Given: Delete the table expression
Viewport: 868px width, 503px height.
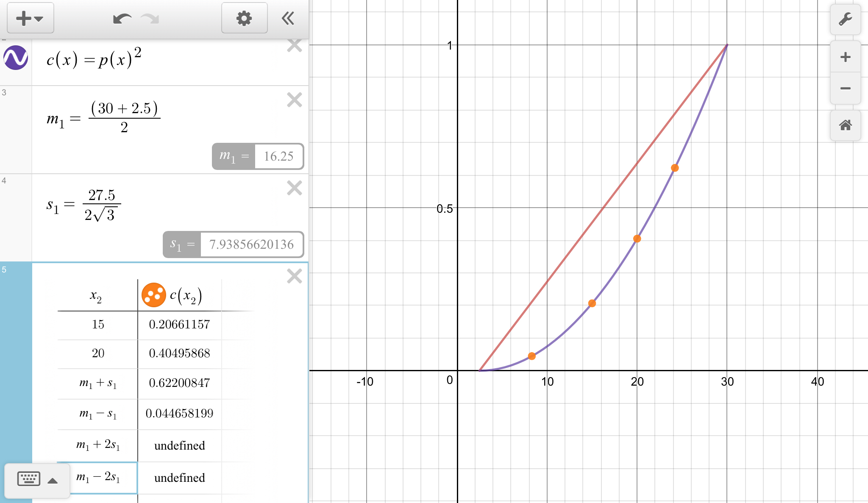Looking at the screenshot, I should click(294, 276).
